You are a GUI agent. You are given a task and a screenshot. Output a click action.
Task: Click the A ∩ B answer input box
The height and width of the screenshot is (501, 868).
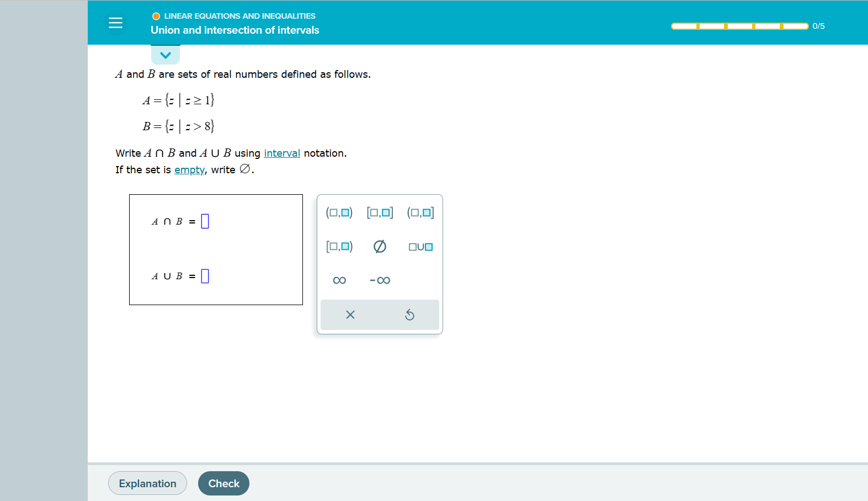coord(205,221)
